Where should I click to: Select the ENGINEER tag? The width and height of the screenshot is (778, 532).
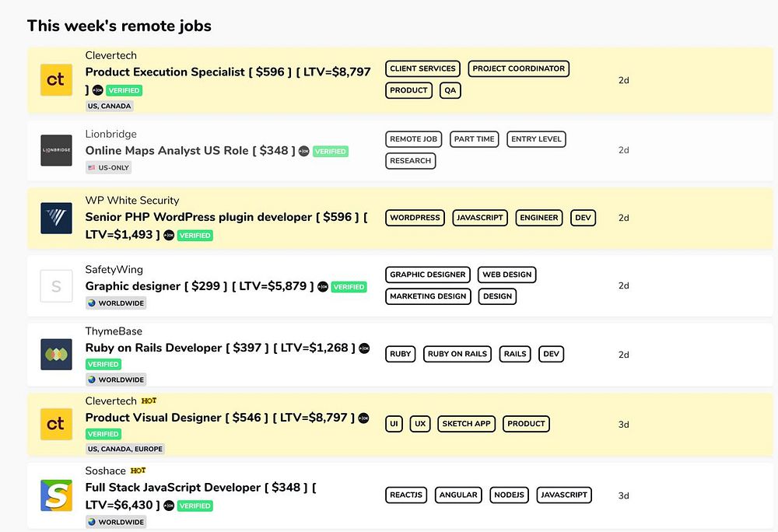pyautogui.click(x=539, y=218)
